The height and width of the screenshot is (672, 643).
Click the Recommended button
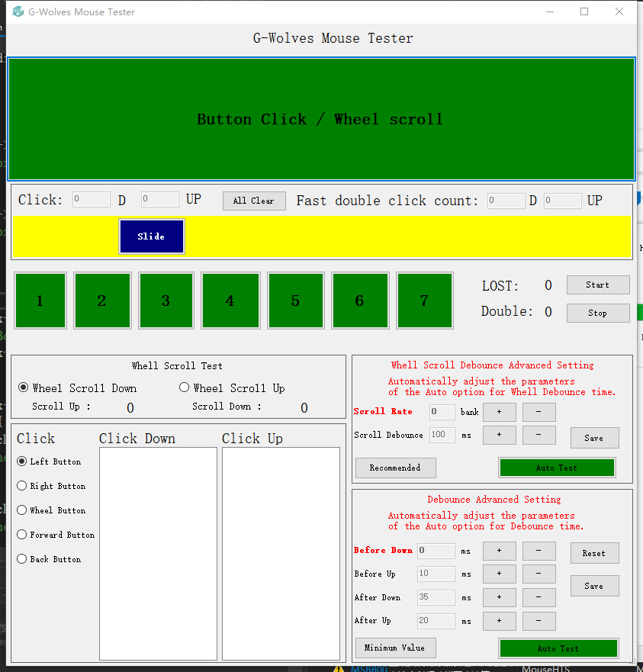point(395,468)
